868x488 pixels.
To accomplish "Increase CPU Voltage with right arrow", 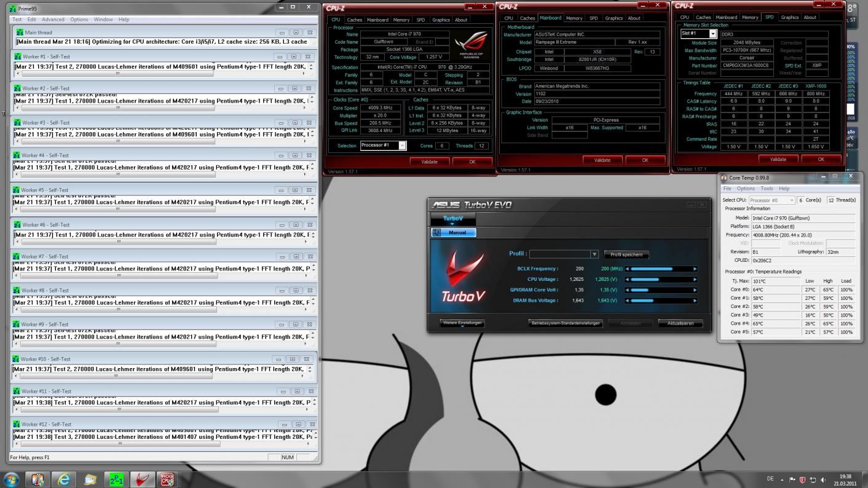I will [695, 279].
